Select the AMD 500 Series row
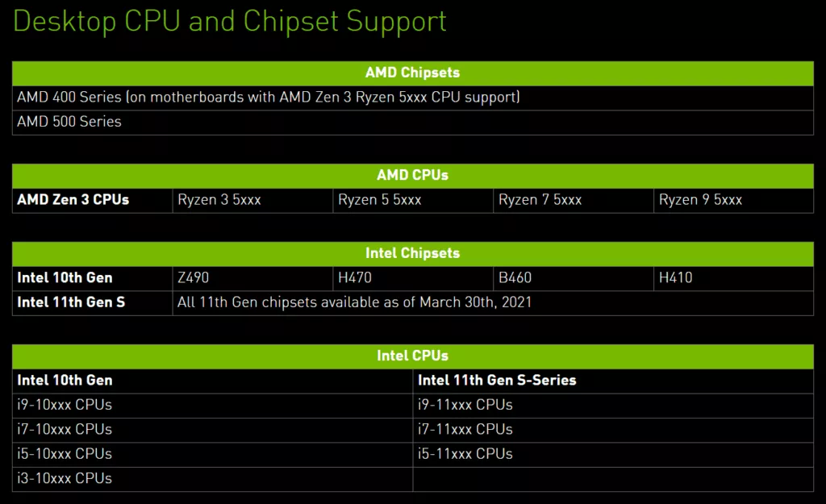826x504 pixels. tap(413, 123)
